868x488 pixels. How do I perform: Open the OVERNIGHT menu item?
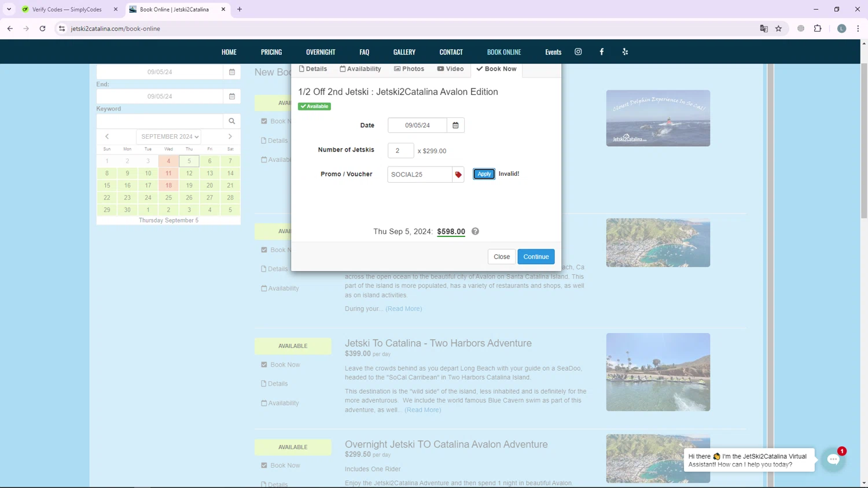(321, 52)
